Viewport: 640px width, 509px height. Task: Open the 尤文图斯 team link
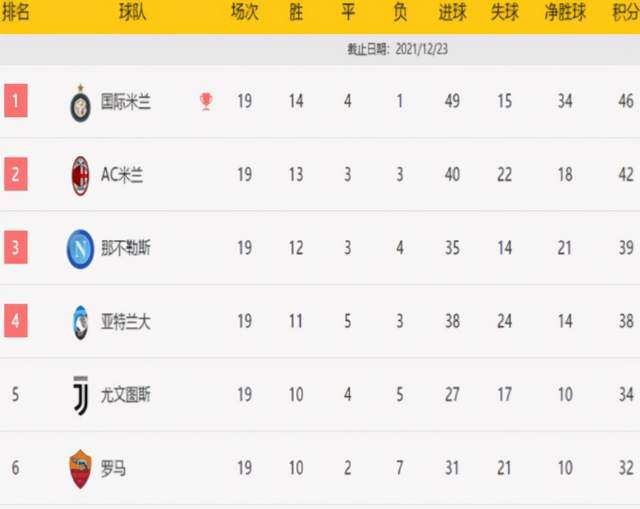(126, 395)
